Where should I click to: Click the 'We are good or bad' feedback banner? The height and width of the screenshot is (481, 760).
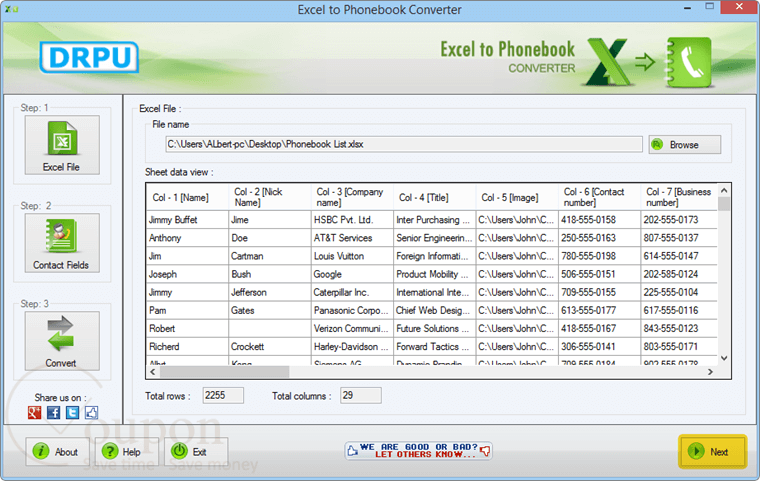click(x=418, y=450)
